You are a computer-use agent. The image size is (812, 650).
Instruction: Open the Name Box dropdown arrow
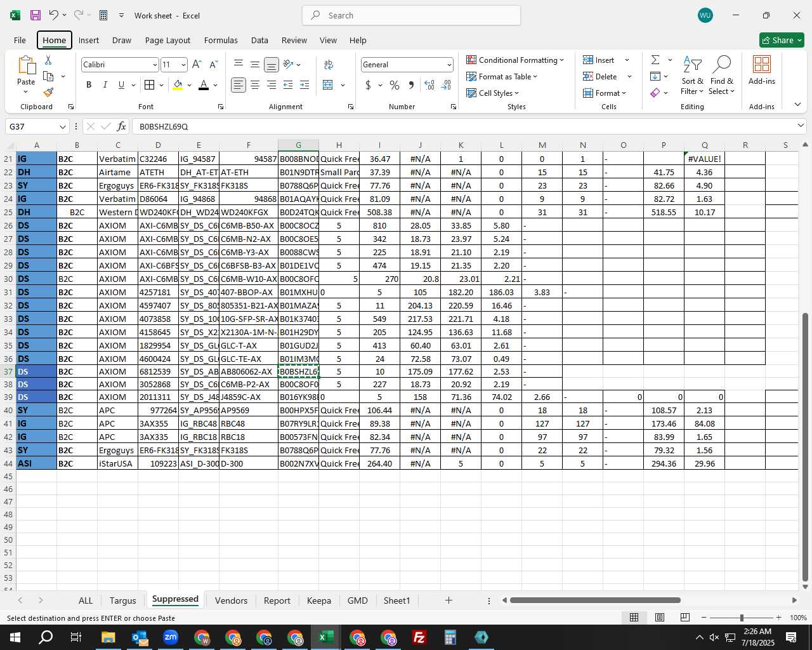(63, 126)
